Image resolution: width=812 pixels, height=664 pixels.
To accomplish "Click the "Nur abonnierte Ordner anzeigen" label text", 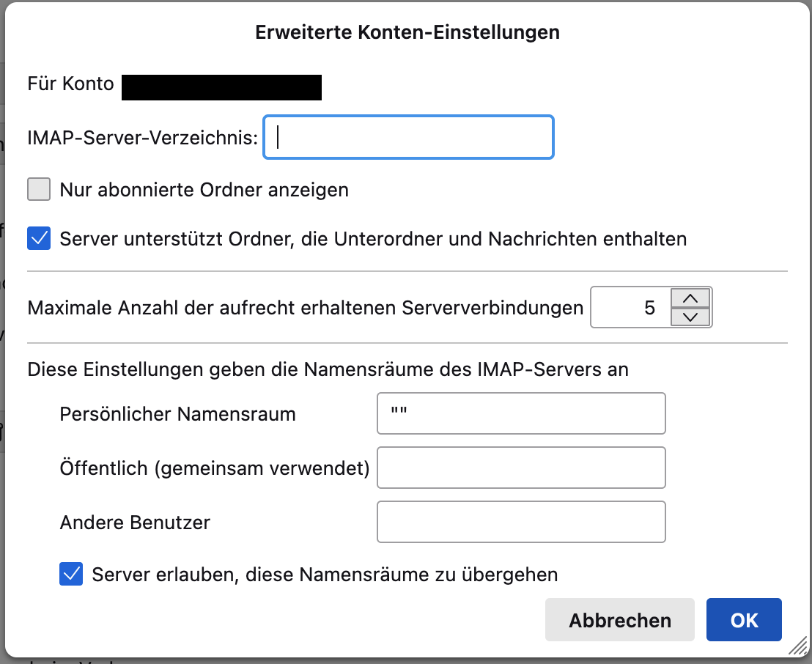I will click(204, 191).
